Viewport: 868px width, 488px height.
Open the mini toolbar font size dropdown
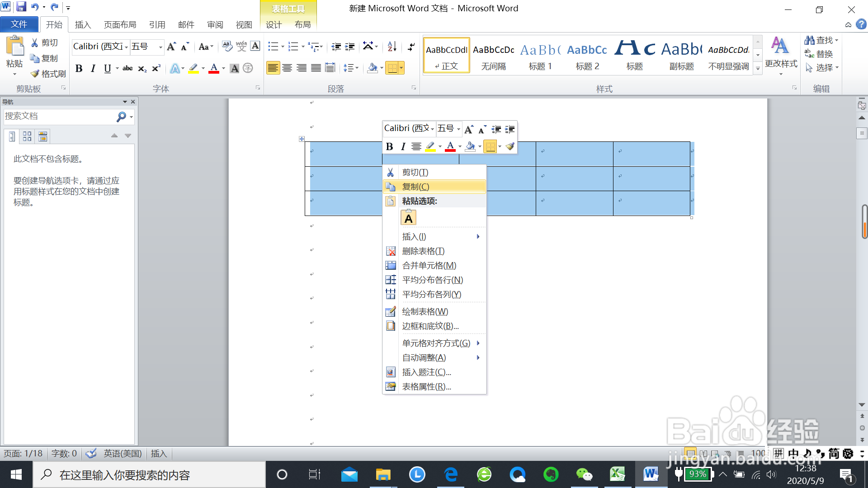(458, 129)
